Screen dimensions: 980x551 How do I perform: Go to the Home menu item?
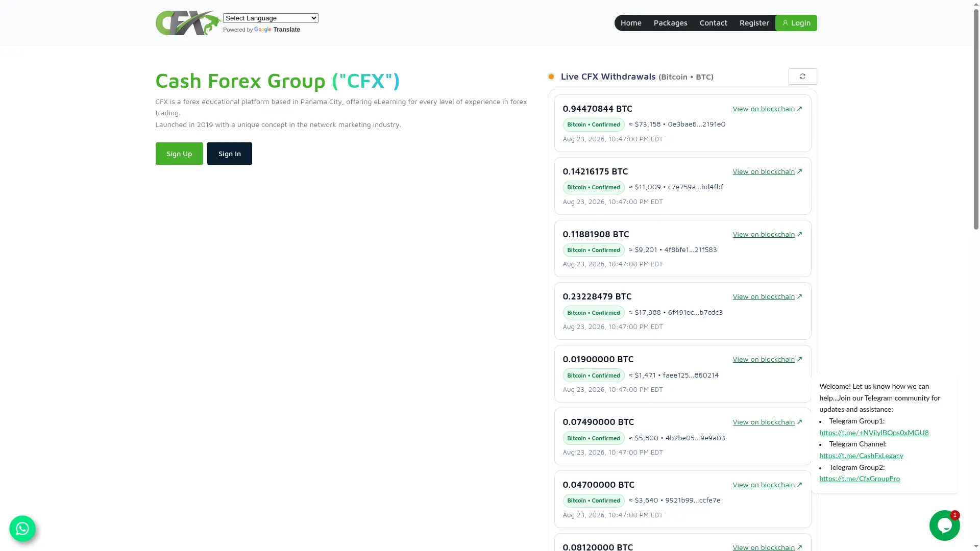tap(631, 23)
